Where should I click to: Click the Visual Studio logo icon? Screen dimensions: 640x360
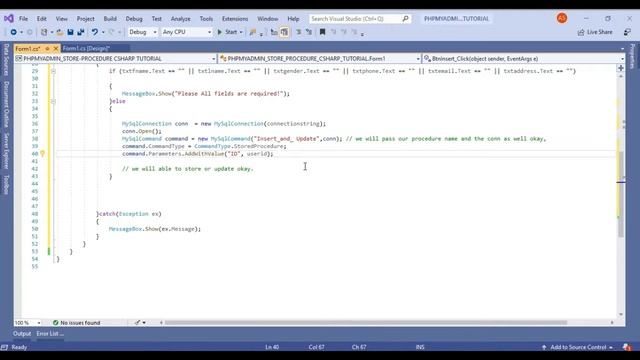tap(9, 18)
